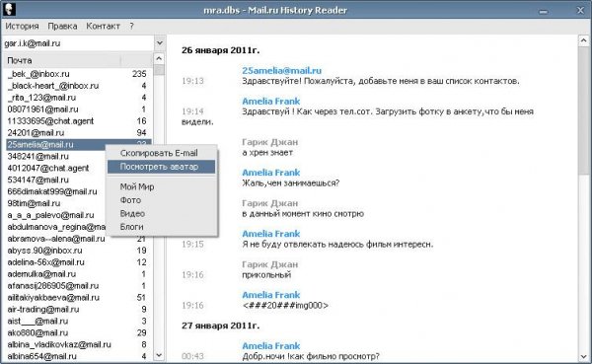Click contact list scroll up arrow
This screenshot has height=364, width=592.
pyautogui.click(x=159, y=58)
